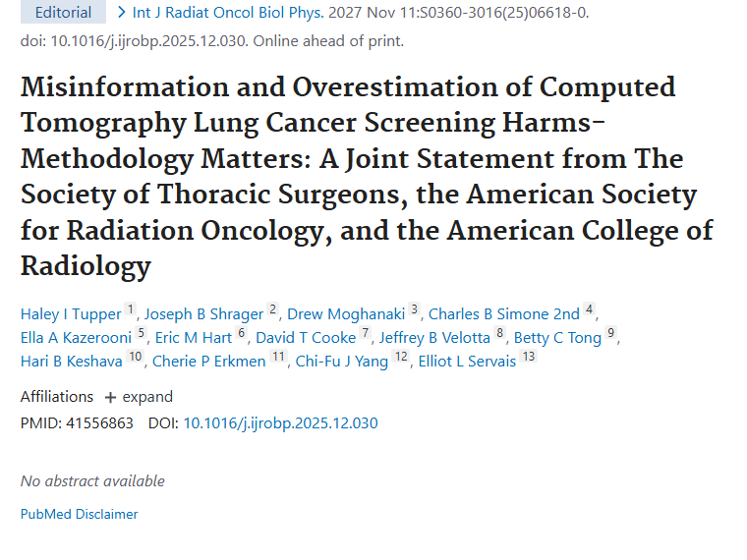This screenshot has height=560, width=747.
Task: Click the Editorial publication type badge
Action: tap(63, 13)
